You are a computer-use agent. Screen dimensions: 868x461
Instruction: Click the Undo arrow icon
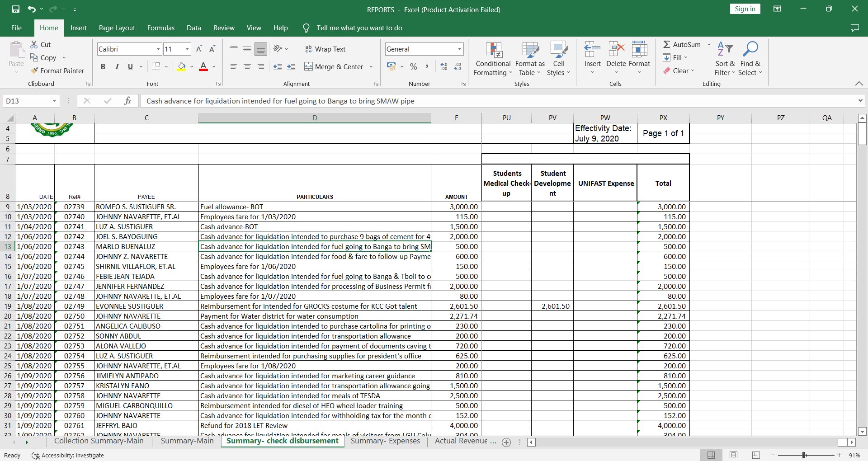pyautogui.click(x=31, y=9)
